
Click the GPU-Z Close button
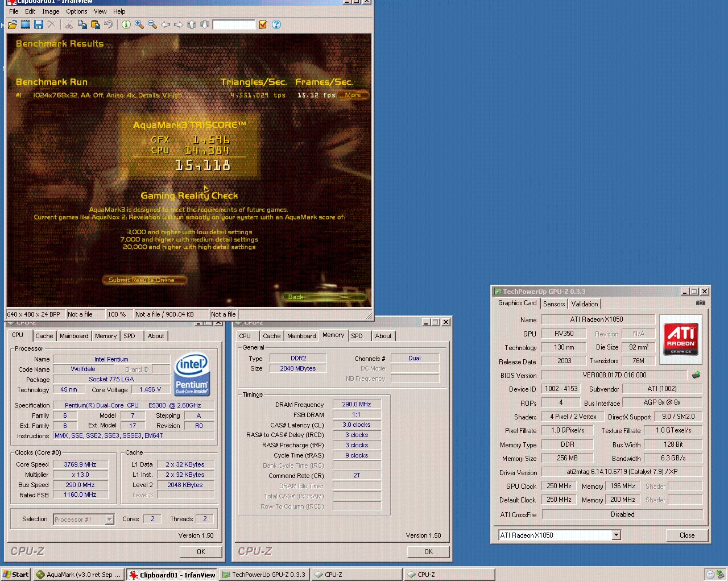point(687,535)
